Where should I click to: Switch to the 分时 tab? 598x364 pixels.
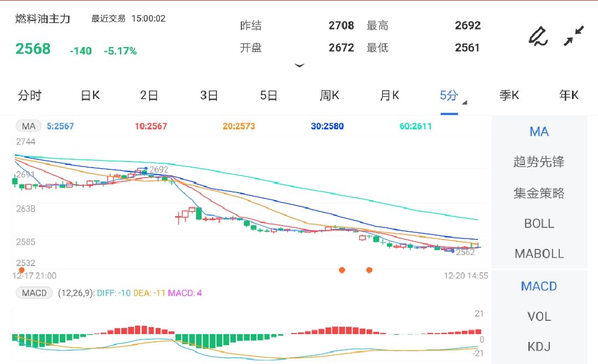pos(29,95)
